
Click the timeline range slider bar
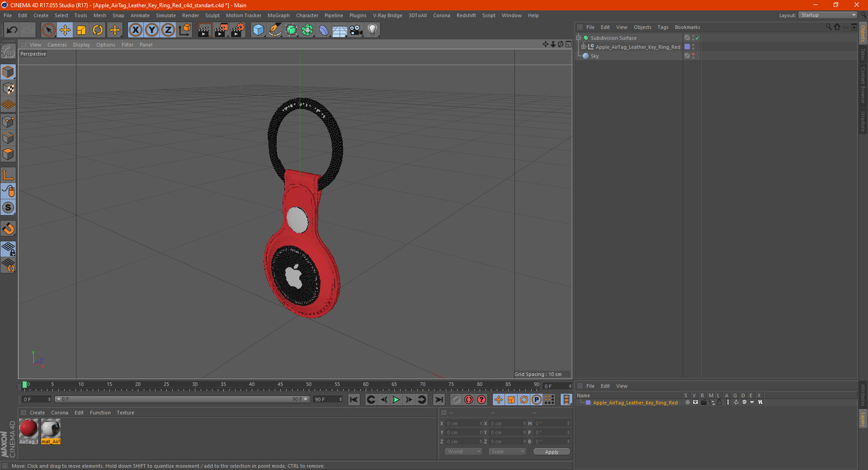pyautogui.click(x=182, y=399)
